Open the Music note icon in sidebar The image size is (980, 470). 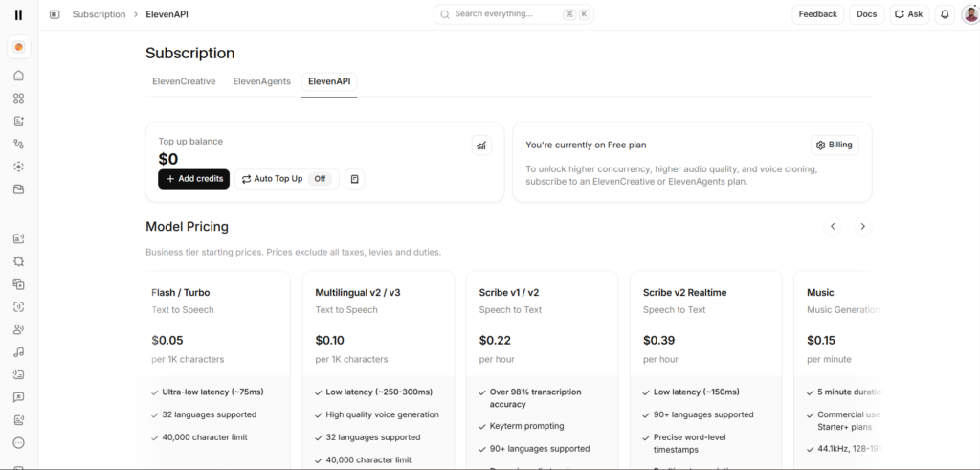coord(19,352)
